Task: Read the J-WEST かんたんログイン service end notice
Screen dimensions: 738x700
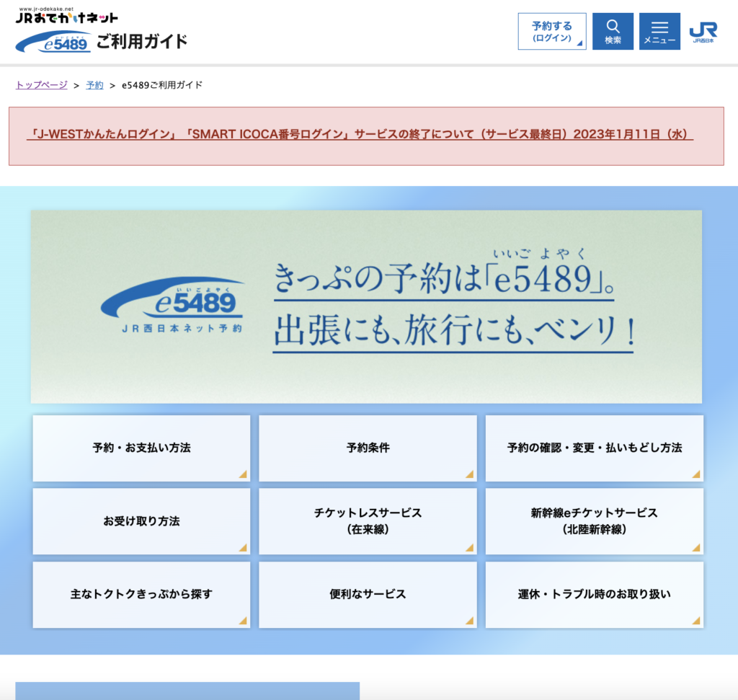Action: 360,135
